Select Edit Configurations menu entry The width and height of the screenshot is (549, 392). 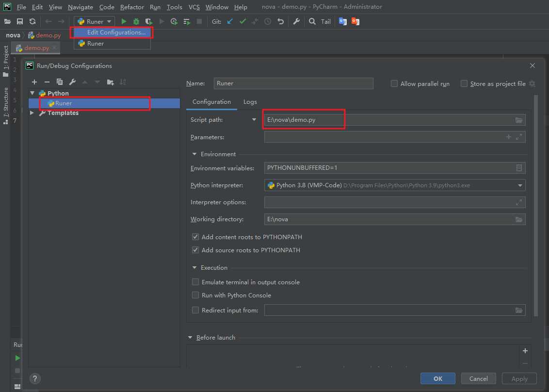click(116, 33)
